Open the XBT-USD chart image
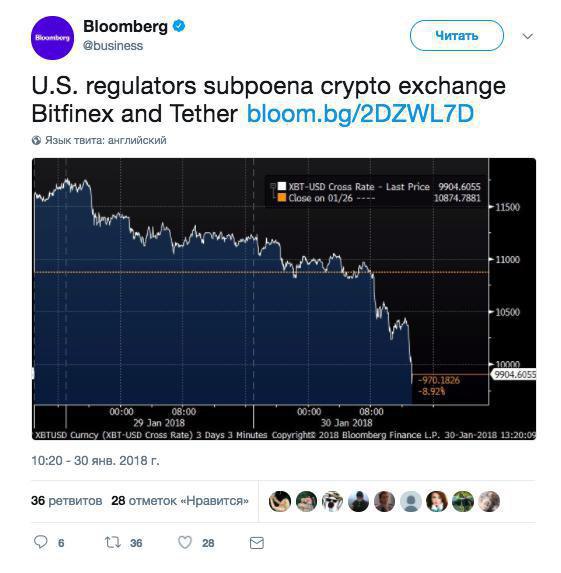 pos(284,299)
